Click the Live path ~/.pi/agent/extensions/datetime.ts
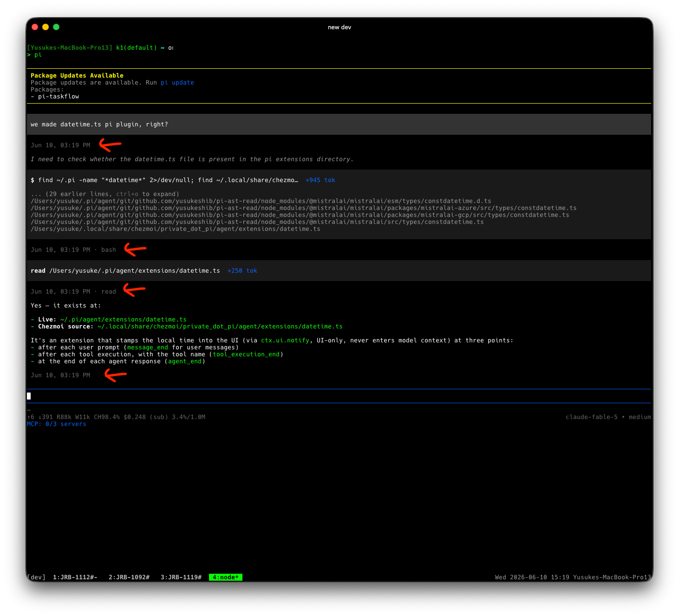The height and width of the screenshot is (616, 679). click(x=124, y=320)
